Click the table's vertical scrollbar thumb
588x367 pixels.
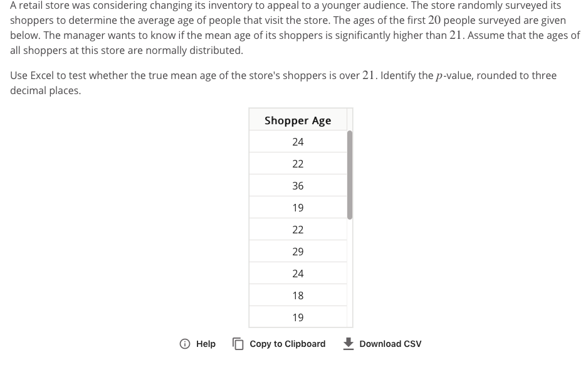[x=350, y=175]
